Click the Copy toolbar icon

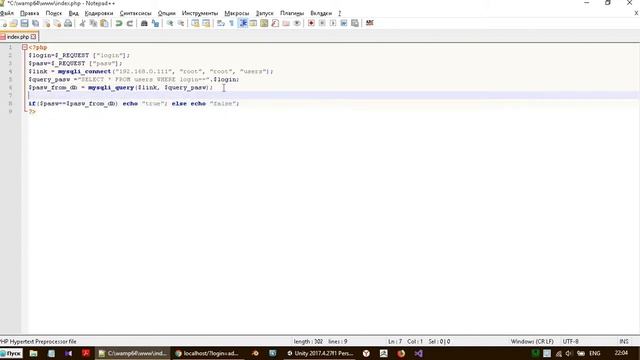pos(93,23)
